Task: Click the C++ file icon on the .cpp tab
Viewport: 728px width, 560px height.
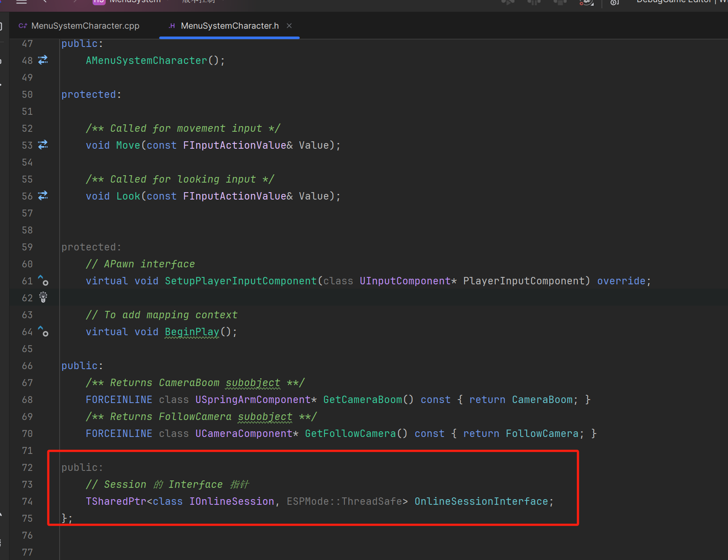Action: 23,26
